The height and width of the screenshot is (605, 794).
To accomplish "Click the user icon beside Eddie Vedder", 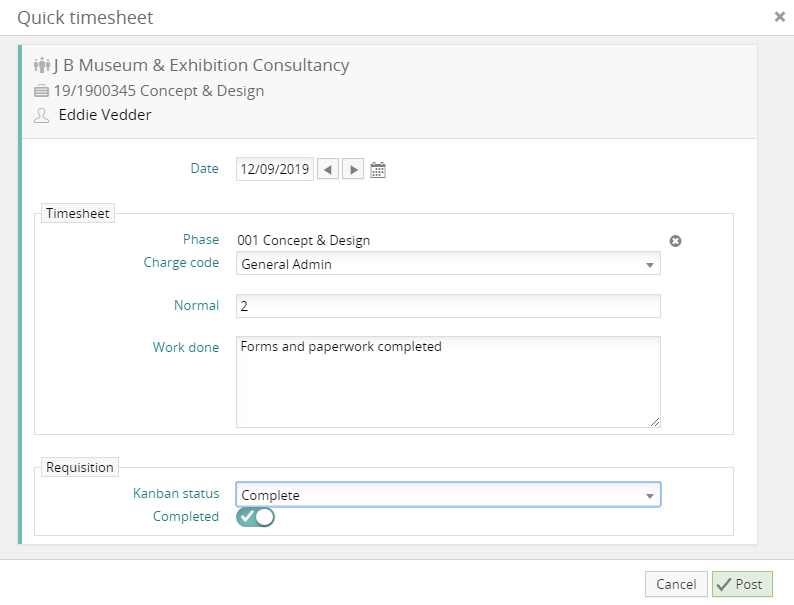I will 41,116.
